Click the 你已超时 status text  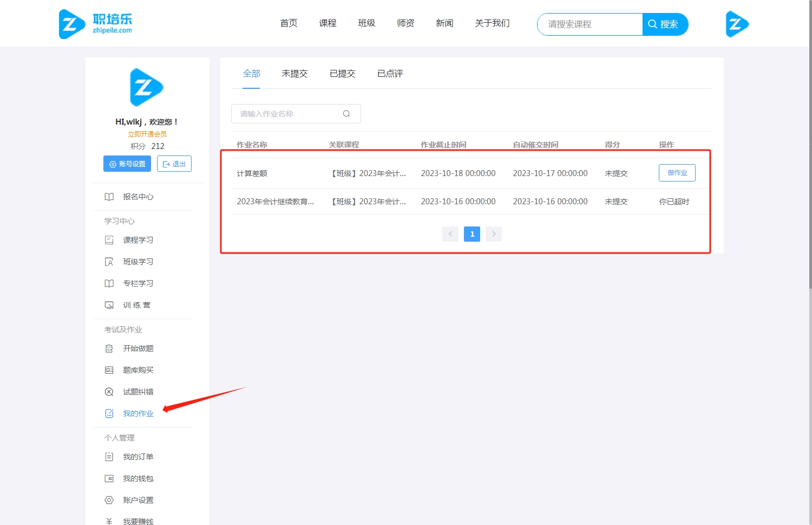[x=674, y=202]
